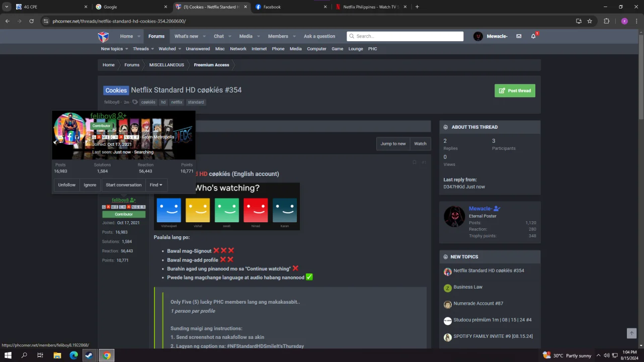Click Mewacle- avatar in sidebar widget
The width and height of the screenshot is (644, 362).
454,217
